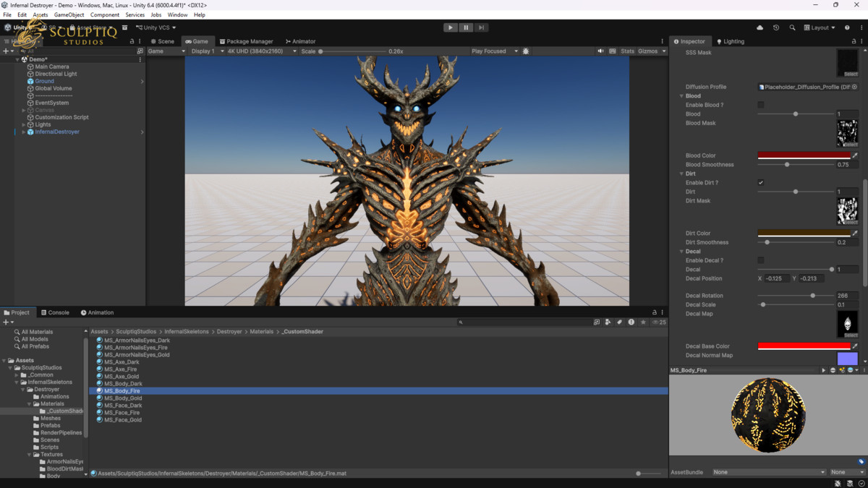The width and height of the screenshot is (868, 488).
Task: Click the Decal Normal Map thumbnail
Action: coord(847,359)
